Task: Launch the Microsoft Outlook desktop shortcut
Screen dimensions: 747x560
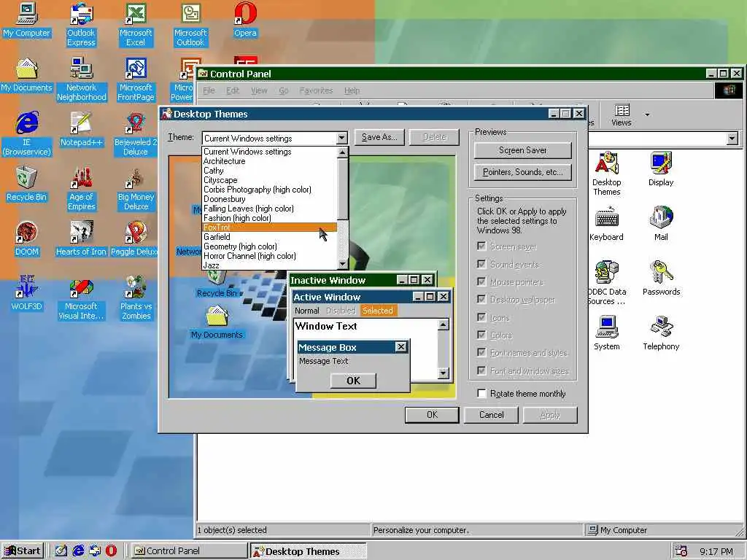Action: 190,25
